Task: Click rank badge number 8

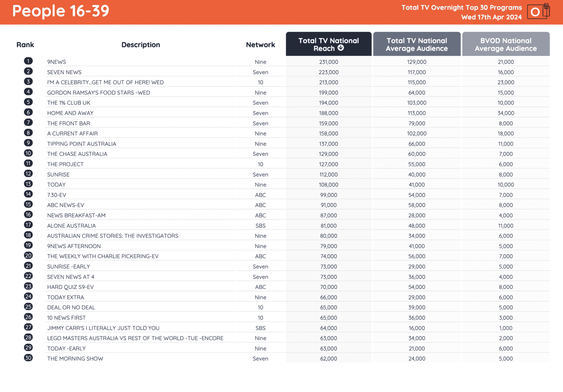Action: point(29,133)
